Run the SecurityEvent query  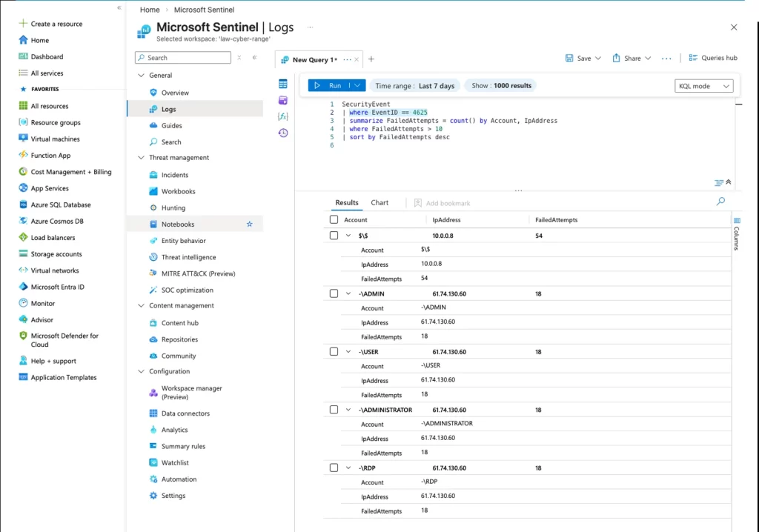pos(328,85)
